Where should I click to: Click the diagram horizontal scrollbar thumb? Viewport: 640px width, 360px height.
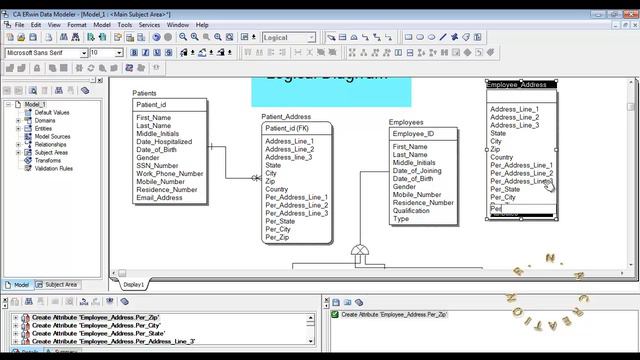[x=122, y=273]
